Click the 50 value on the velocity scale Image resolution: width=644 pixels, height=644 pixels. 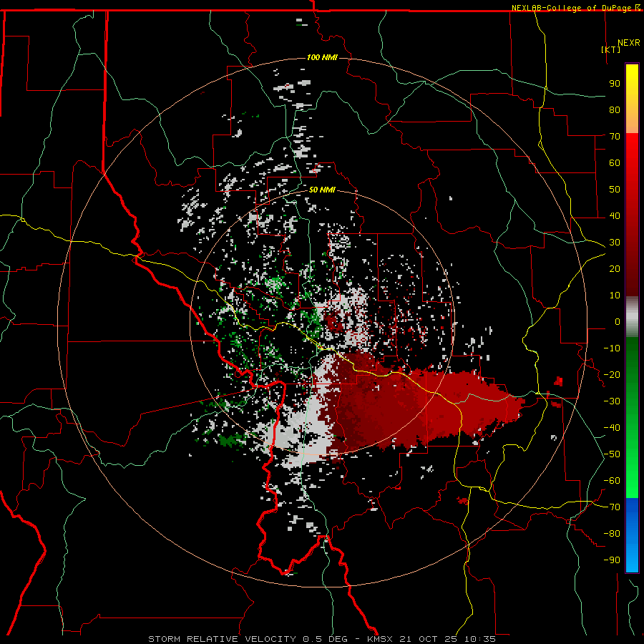click(615, 190)
